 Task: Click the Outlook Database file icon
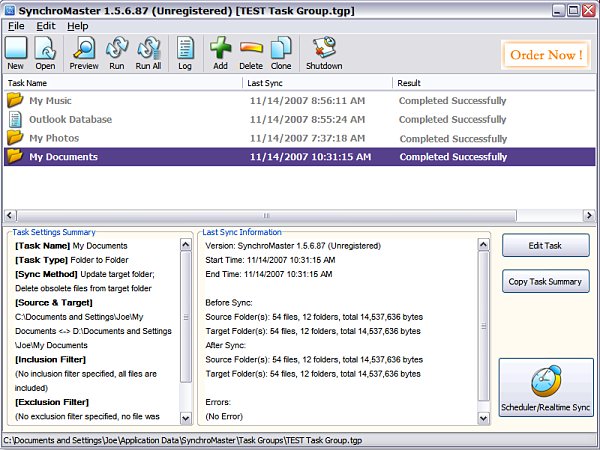[15, 119]
